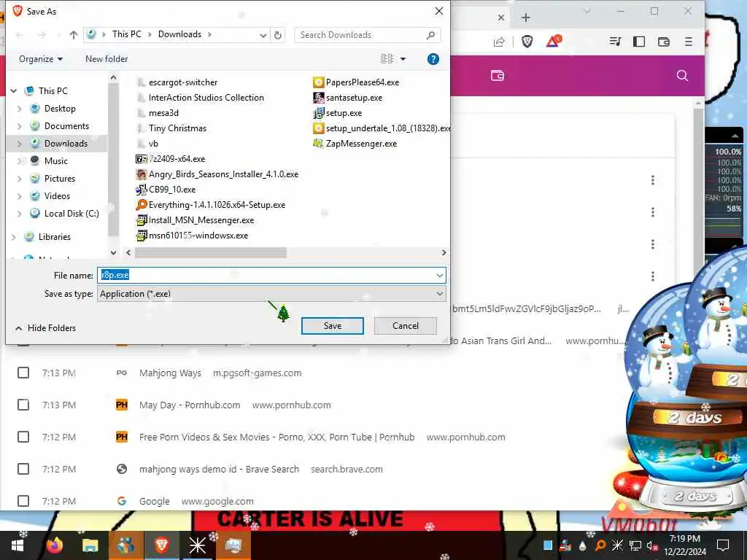Check the Free Porn Videos history row

(23, 437)
